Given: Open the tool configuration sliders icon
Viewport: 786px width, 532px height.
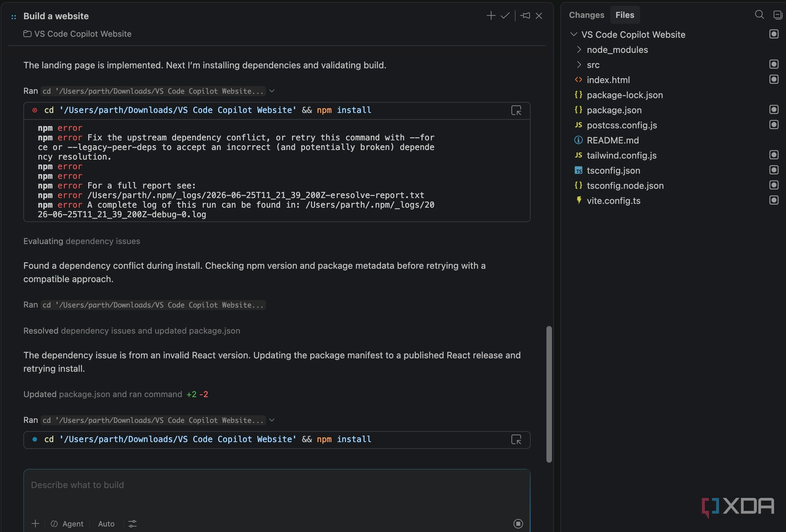Looking at the screenshot, I should coord(132,524).
